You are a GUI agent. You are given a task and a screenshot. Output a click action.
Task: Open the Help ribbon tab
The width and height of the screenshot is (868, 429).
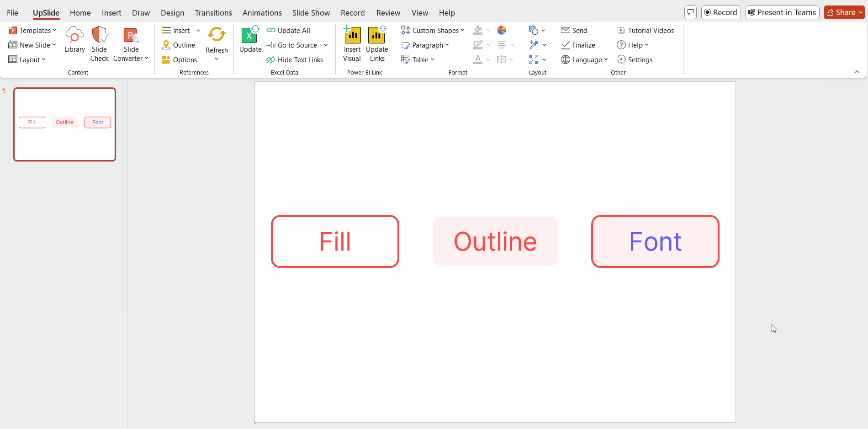447,13
